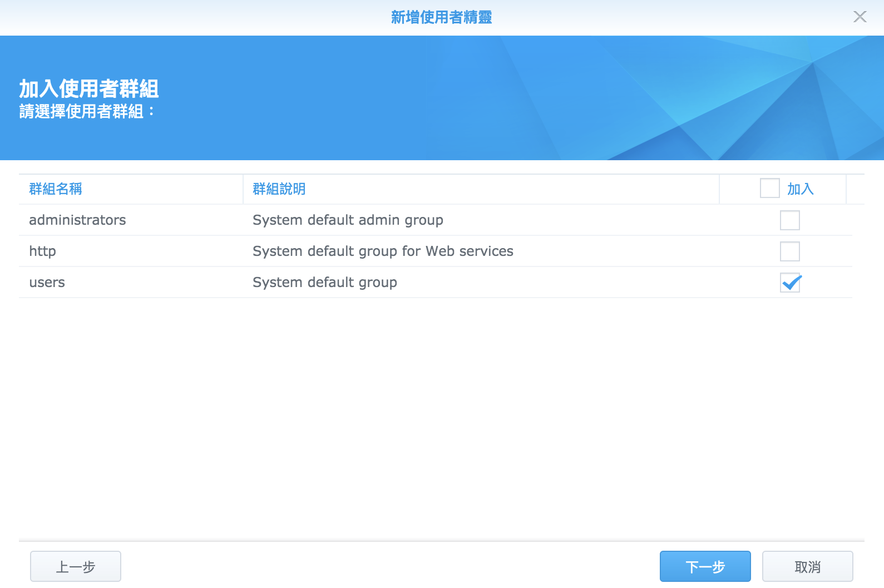The height and width of the screenshot is (588, 884).
Task: Click the 'System default admin group' description
Action: 348,220
